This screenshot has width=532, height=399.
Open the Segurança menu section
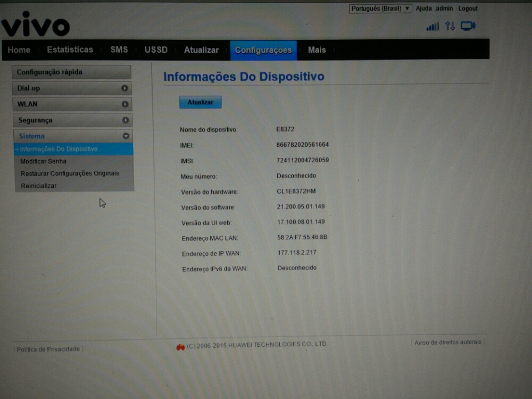pos(72,120)
